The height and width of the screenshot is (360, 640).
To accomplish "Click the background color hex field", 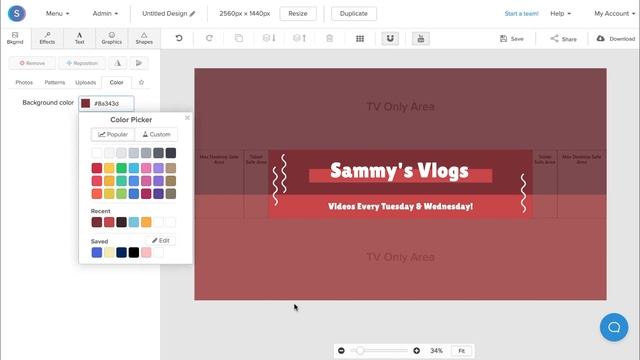I will pos(107,103).
